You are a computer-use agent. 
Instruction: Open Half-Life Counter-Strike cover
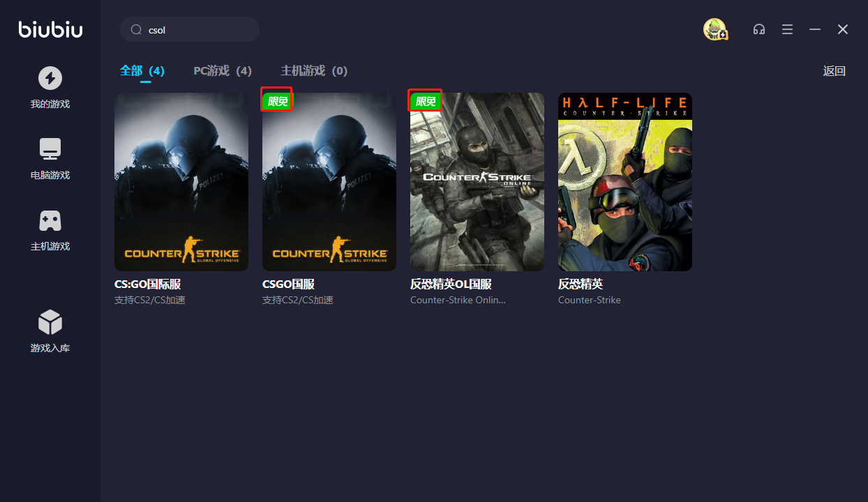pos(625,182)
